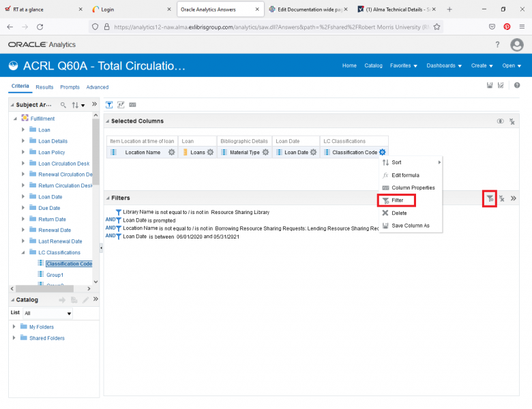Click the Catalog link in the blue header
The height and width of the screenshot is (409, 532).
(373, 66)
